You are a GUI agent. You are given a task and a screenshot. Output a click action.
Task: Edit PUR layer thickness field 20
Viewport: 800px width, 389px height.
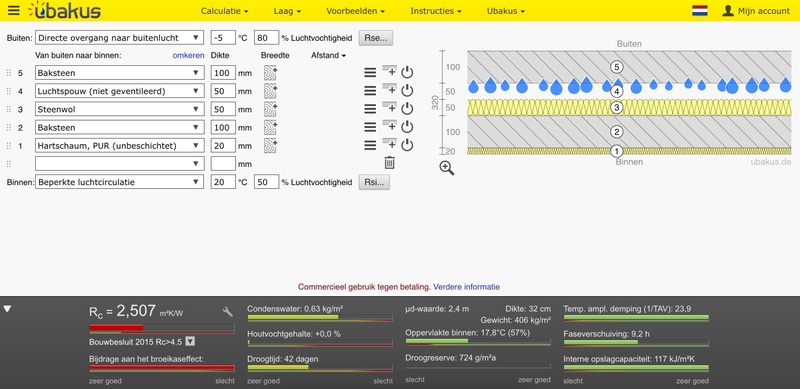click(x=223, y=145)
